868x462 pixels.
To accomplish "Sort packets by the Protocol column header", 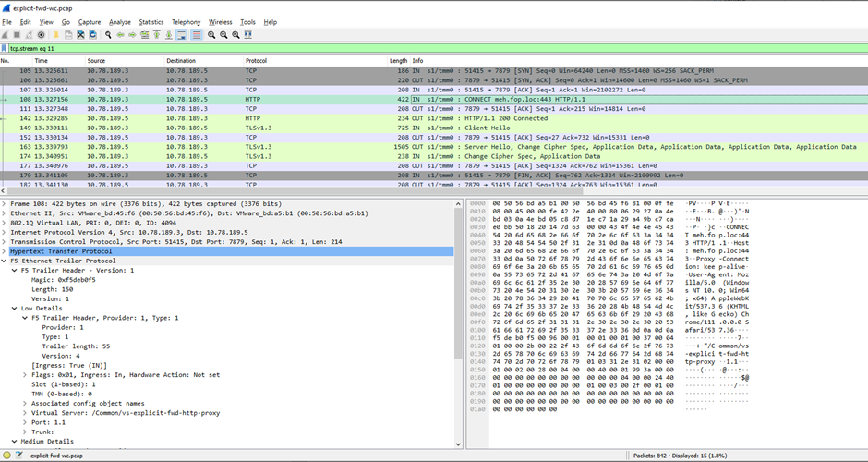I will 259,61.
